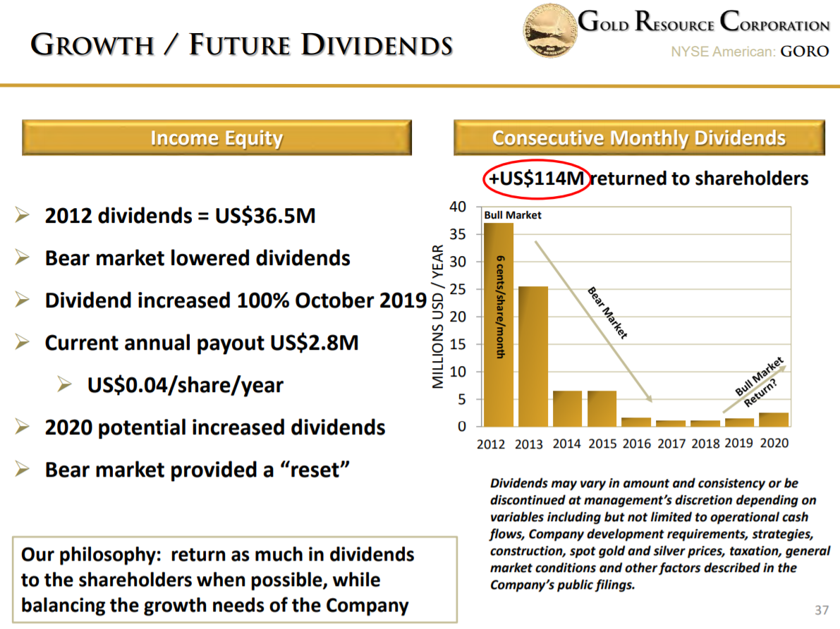Click the Growth / Future Dividends title

pyautogui.click(x=241, y=46)
